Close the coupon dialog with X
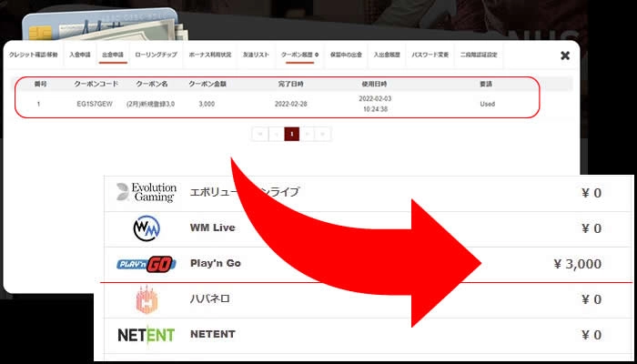 tap(564, 56)
